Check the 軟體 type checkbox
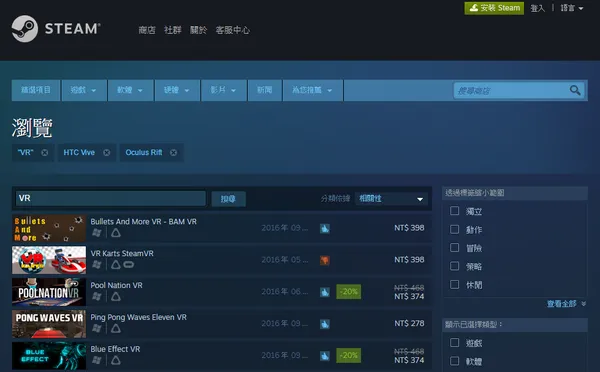Viewport: 600px width, 372px height. coord(454,361)
